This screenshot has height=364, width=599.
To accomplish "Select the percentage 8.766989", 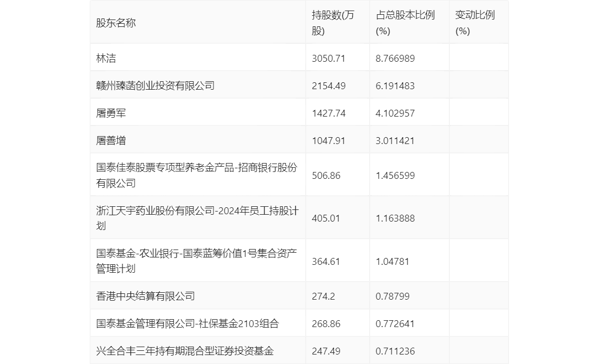I will pyautogui.click(x=395, y=59).
